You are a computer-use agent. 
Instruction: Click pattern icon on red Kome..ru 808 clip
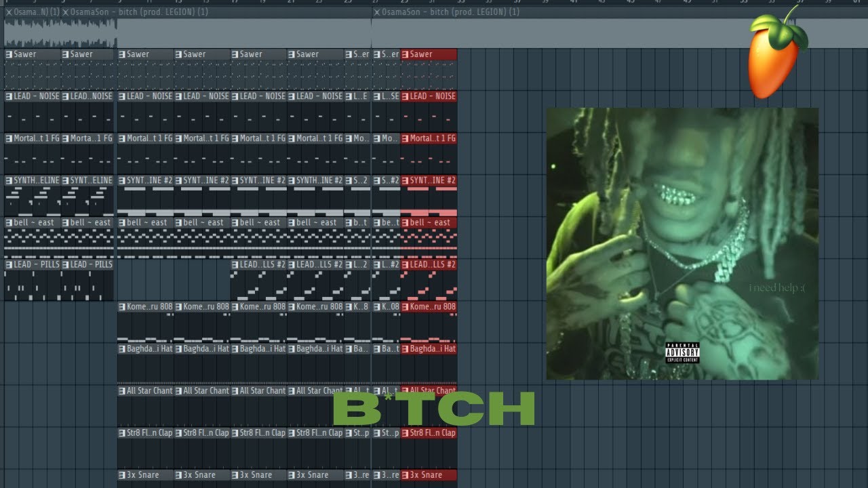click(x=405, y=306)
